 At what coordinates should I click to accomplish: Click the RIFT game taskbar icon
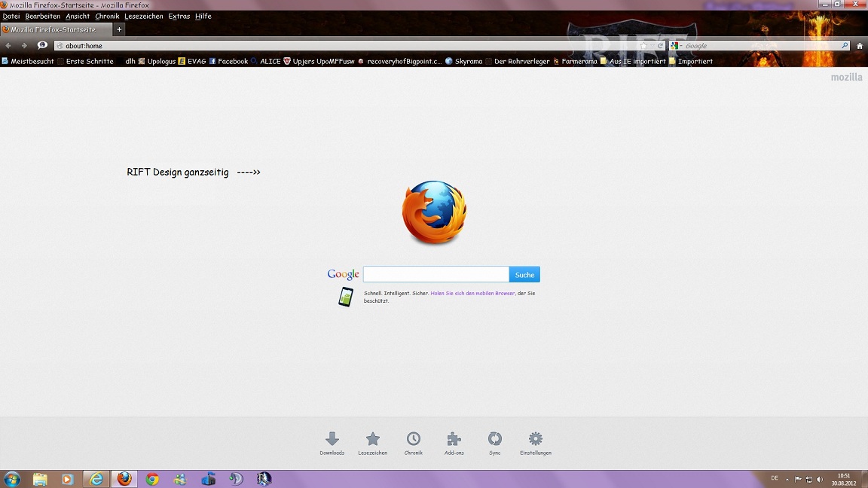point(264,479)
